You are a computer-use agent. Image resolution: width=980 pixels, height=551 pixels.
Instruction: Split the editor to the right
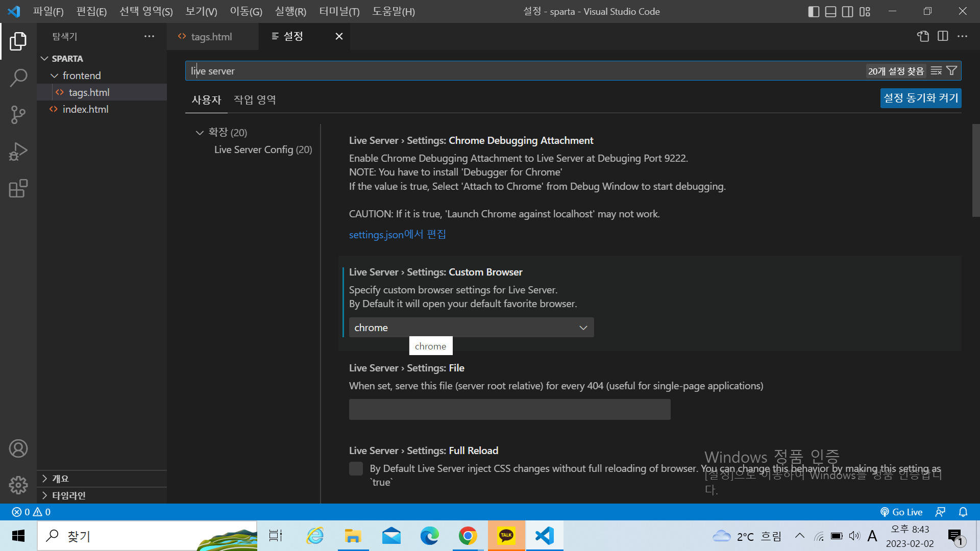pyautogui.click(x=943, y=36)
